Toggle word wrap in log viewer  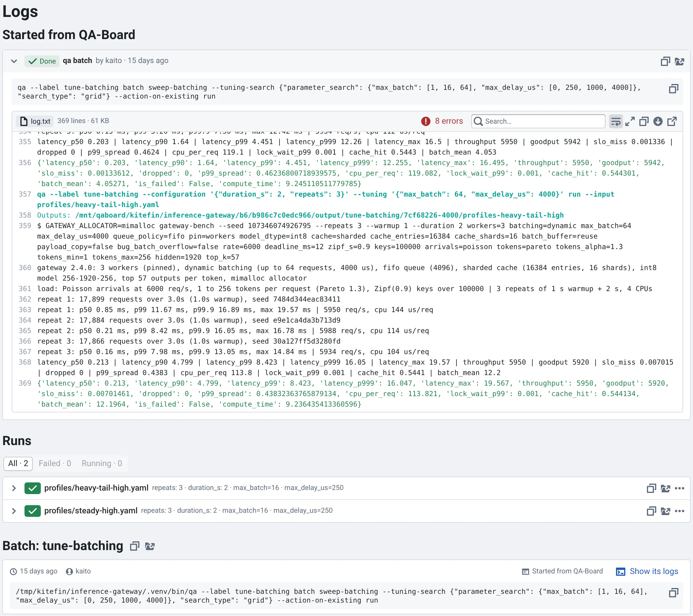tap(616, 121)
